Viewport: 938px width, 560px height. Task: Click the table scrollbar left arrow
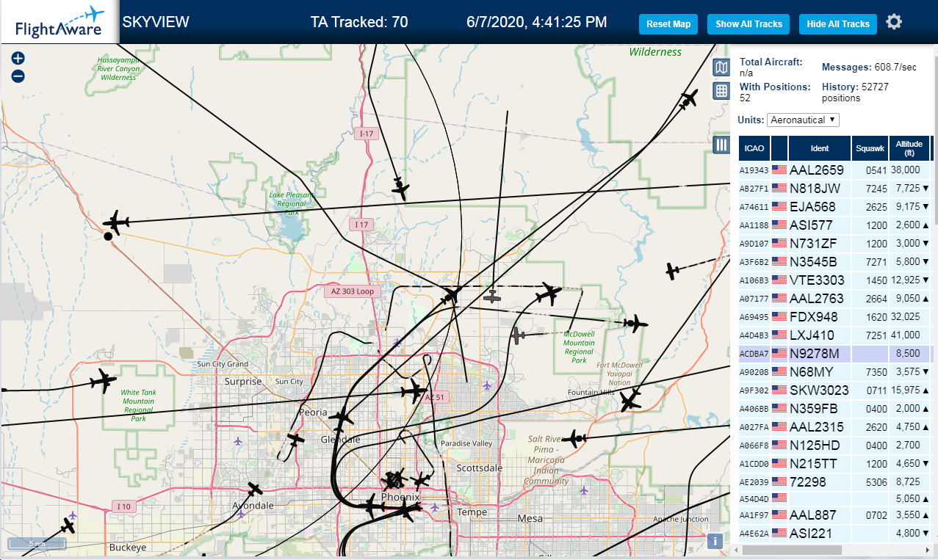pos(737,550)
